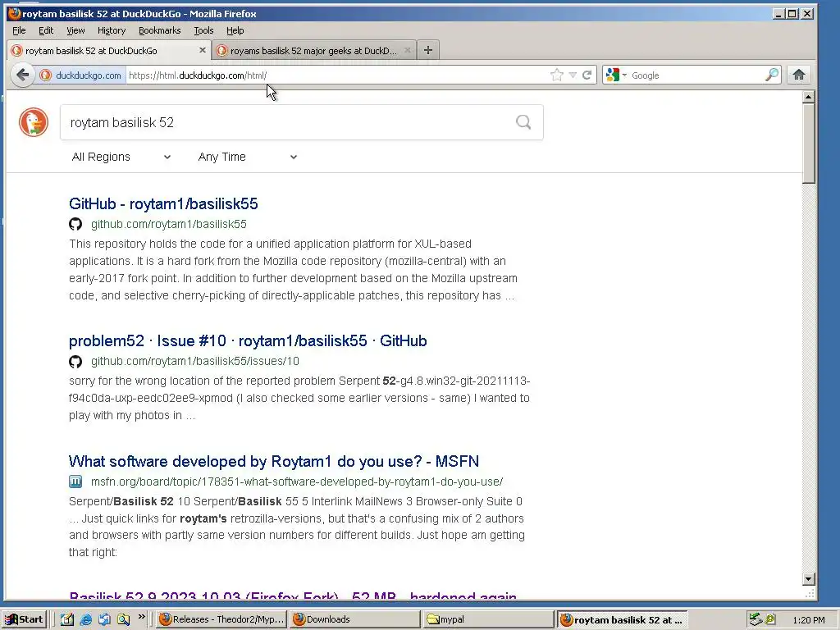Click 'roytam basilisk 52 at ...' taskbar button
This screenshot has width=840, height=630.
622,619
